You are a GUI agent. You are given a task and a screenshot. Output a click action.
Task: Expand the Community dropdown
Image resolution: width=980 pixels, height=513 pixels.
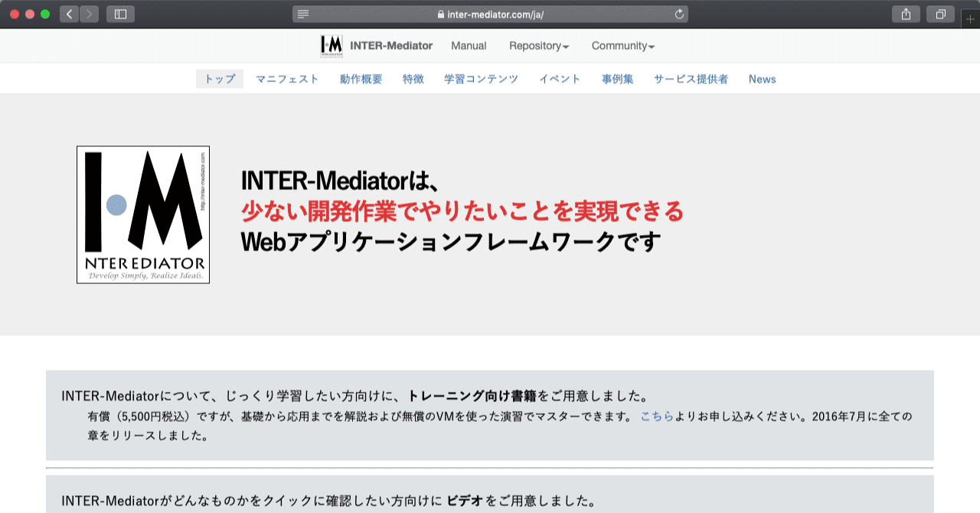(x=623, y=46)
